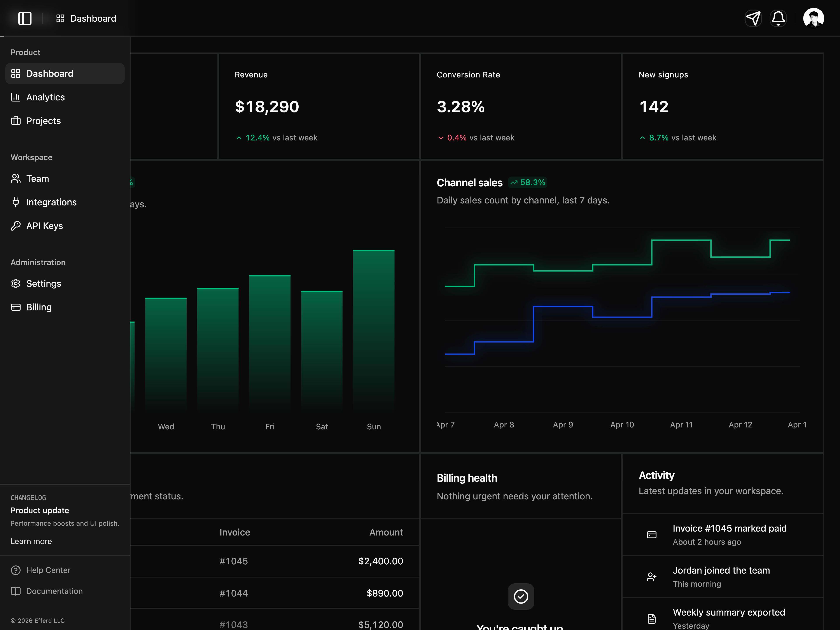Click the Friday bar in chart

click(270, 343)
